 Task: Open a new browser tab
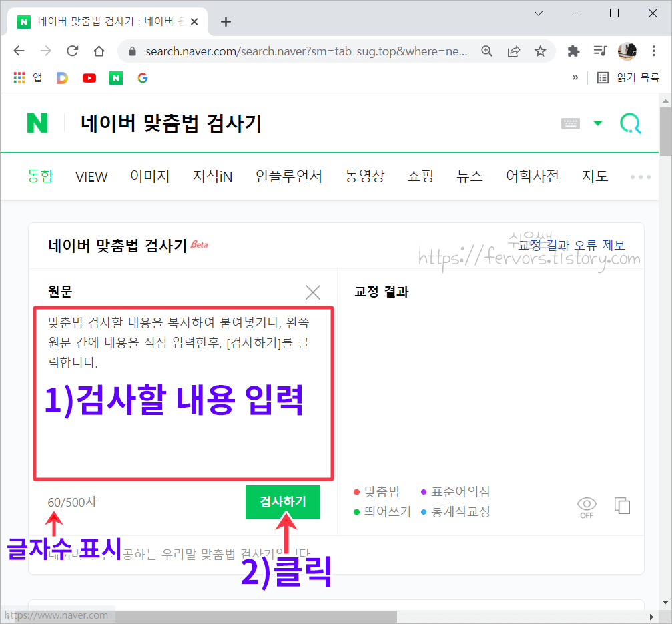click(226, 21)
